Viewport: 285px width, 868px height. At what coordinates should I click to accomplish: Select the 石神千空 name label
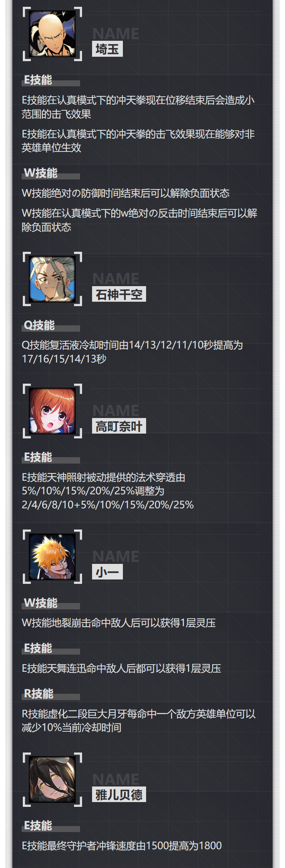(x=119, y=294)
